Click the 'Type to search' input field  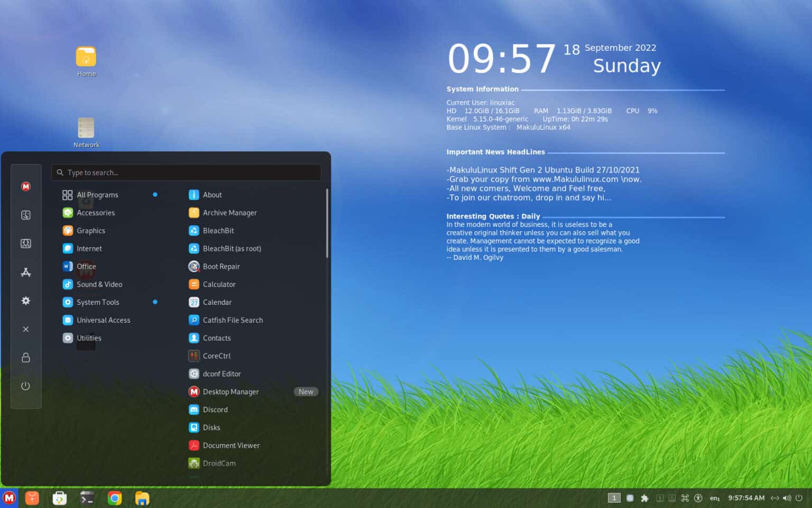pyautogui.click(x=186, y=172)
